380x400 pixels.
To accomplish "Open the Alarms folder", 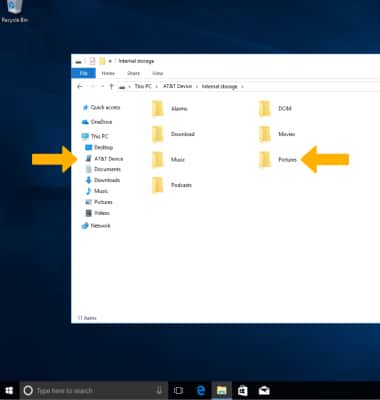I will click(x=170, y=109).
